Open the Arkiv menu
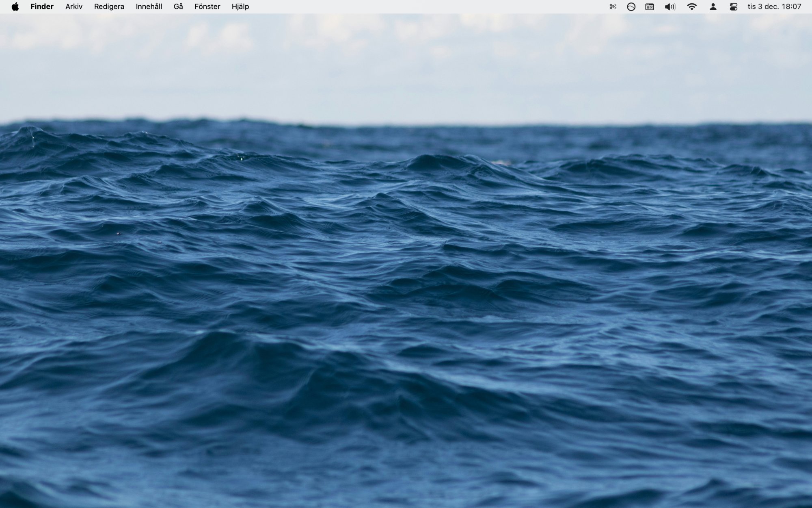Screen dimensions: 812x508 [74, 7]
